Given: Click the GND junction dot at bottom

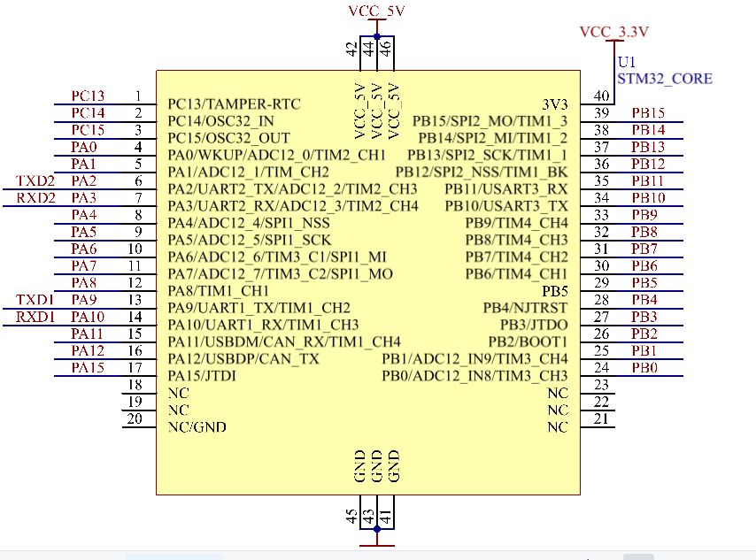Looking at the screenshot, I should coord(377,529).
